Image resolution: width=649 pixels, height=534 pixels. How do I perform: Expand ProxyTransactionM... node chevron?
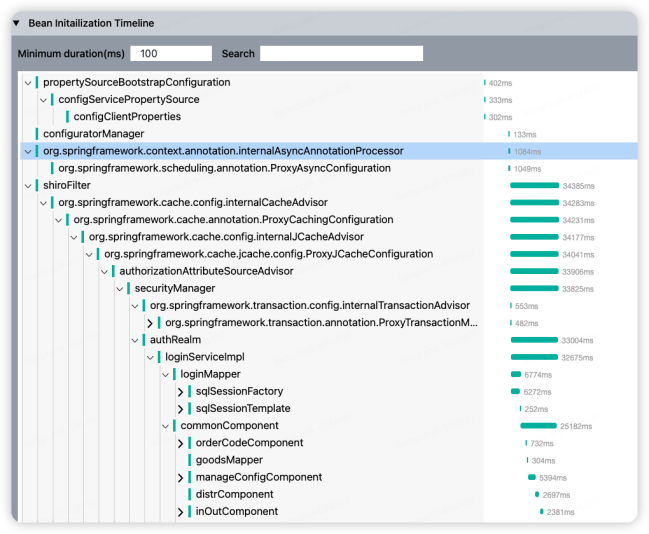click(150, 323)
